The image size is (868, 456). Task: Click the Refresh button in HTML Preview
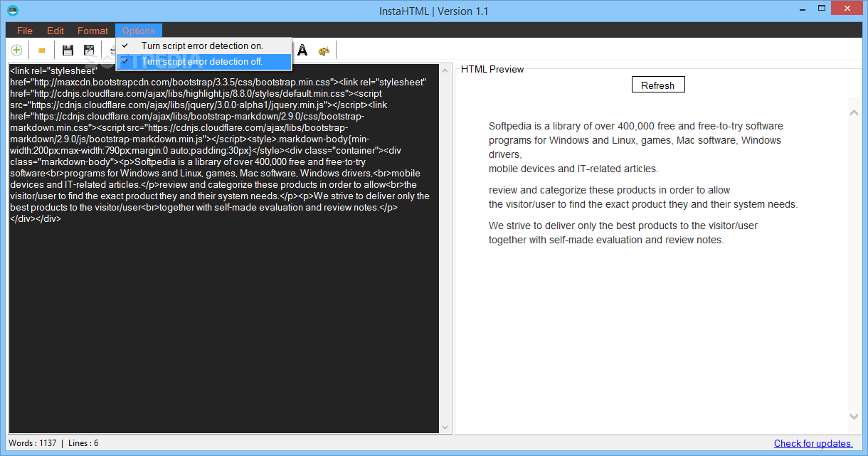click(658, 85)
